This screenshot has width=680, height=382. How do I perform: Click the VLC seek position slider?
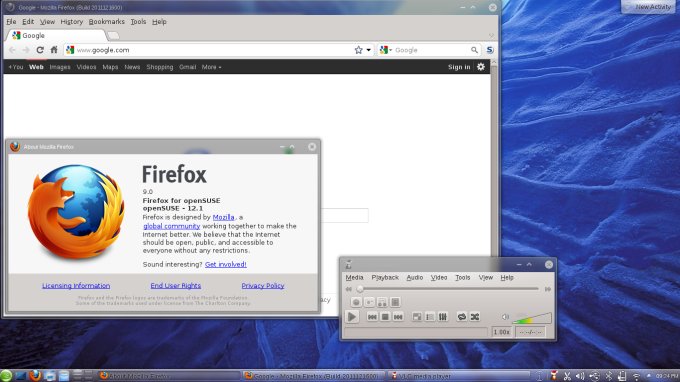click(x=448, y=289)
